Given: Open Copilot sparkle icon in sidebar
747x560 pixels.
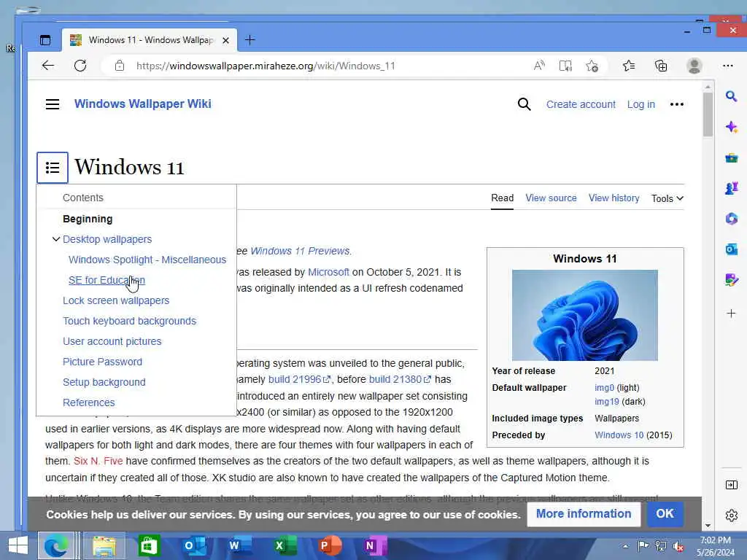Looking at the screenshot, I should tap(731, 127).
